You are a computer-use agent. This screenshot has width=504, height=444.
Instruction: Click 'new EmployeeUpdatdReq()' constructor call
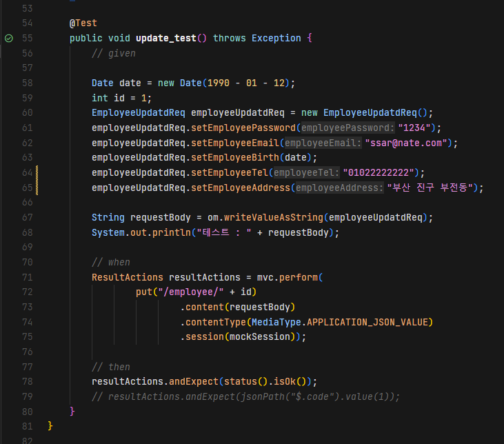tap(364, 113)
